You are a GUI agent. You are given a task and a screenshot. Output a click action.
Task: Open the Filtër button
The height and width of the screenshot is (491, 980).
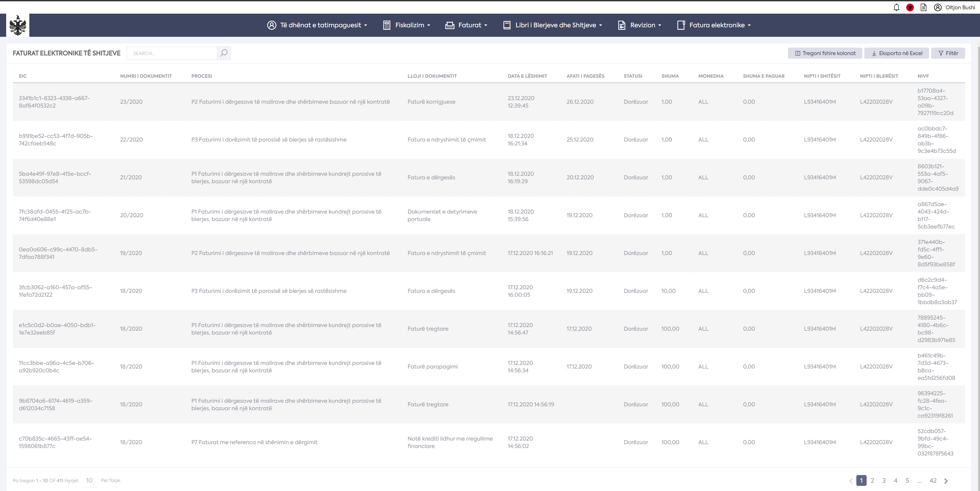[x=948, y=53]
